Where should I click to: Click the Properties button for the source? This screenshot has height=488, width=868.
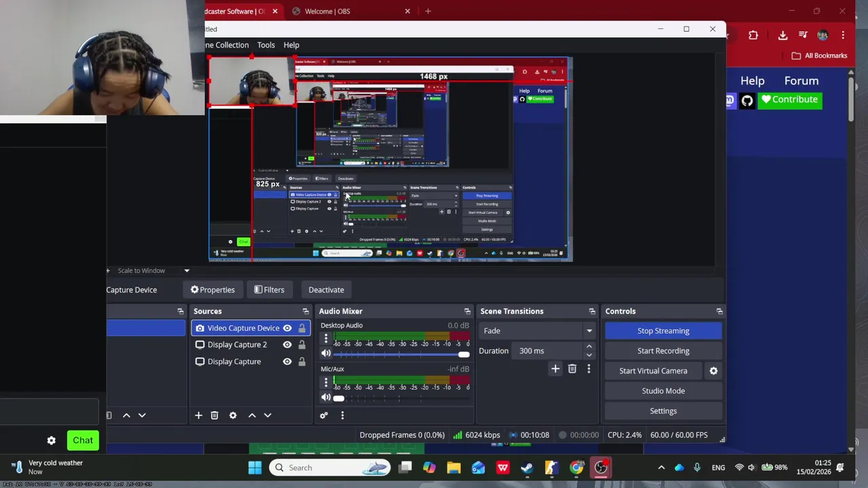[212, 289]
